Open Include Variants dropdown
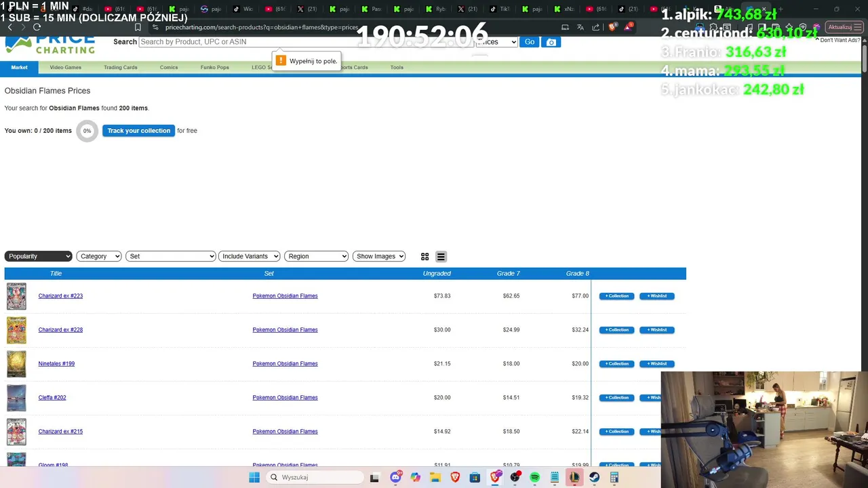This screenshot has width=868, height=488. (249, 256)
